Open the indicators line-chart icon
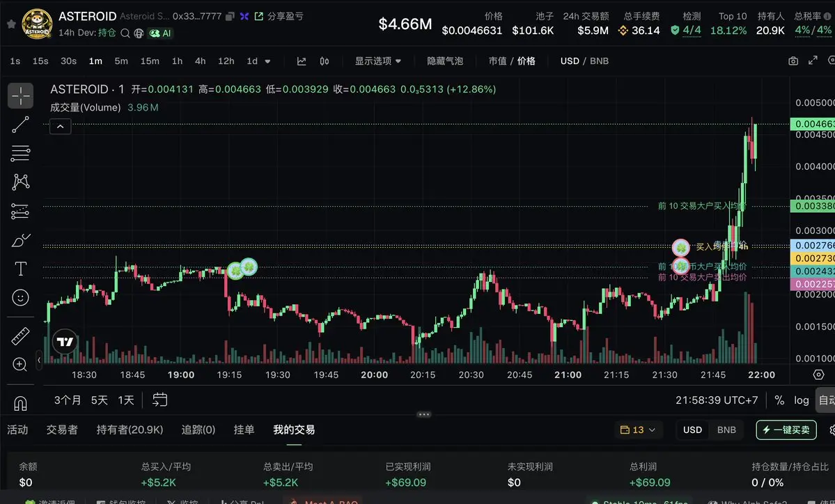 tap(302, 61)
